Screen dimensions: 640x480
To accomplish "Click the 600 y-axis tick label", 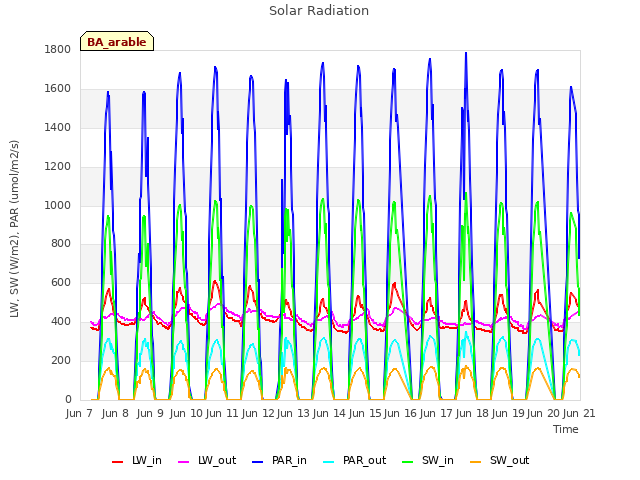I will [x=61, y=282].
